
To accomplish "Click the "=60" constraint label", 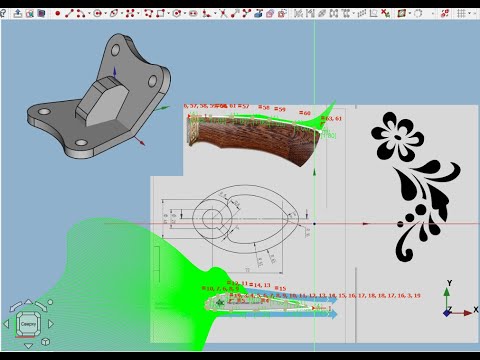I will click(305, 113).
